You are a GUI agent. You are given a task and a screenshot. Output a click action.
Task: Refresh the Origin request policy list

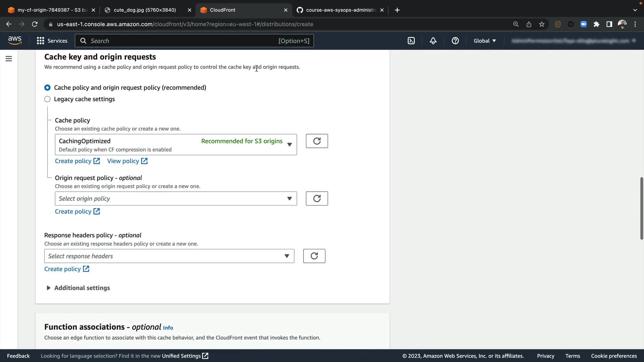(x=317, y=198)
